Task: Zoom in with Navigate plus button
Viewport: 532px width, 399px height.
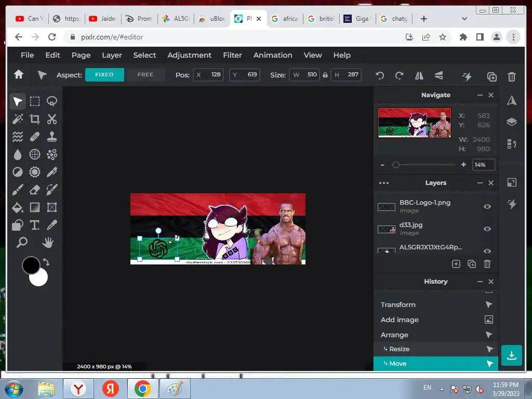Action: (x=463, y=165)
